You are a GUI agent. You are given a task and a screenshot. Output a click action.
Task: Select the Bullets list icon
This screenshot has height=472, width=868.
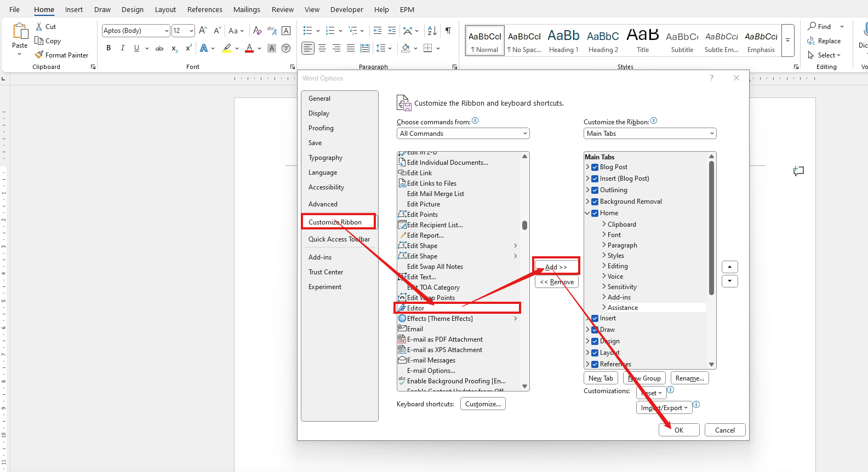point(308,31)
